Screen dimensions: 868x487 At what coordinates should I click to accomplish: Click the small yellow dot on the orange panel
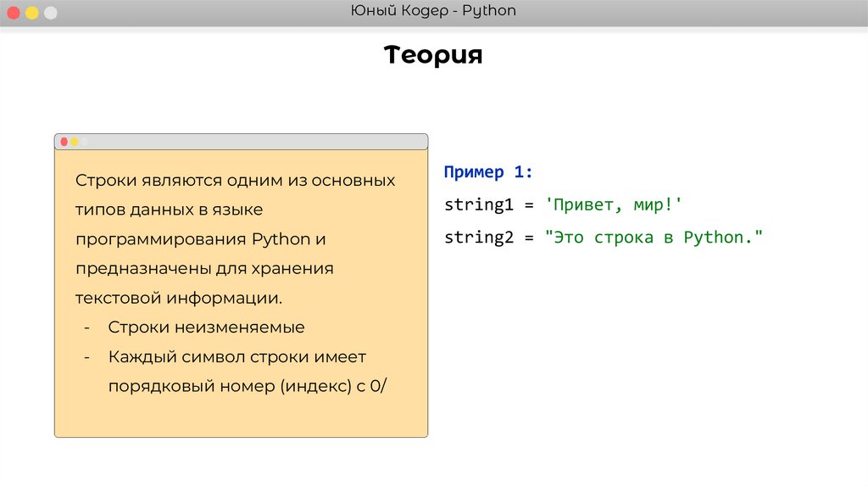(75, 142)
